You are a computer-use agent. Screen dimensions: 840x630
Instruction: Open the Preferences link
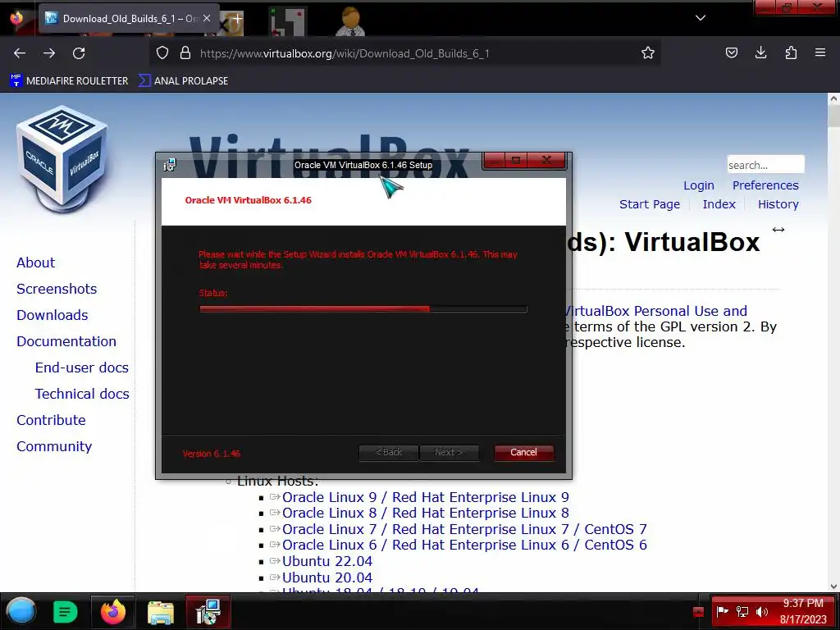765,185
